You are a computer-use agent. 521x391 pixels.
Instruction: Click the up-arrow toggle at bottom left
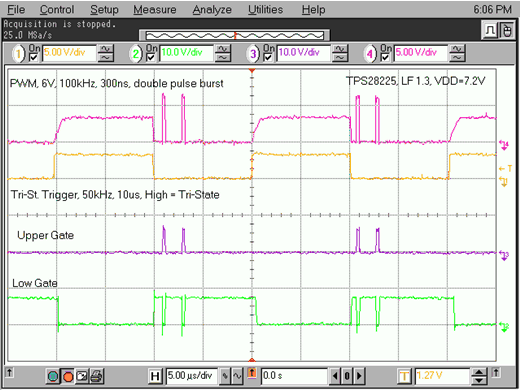10,373
